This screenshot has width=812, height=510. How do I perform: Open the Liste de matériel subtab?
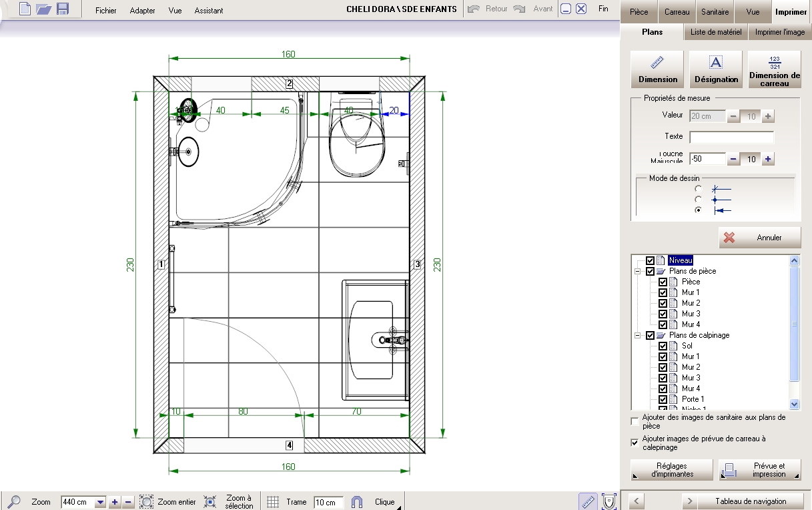click(715, 32)
